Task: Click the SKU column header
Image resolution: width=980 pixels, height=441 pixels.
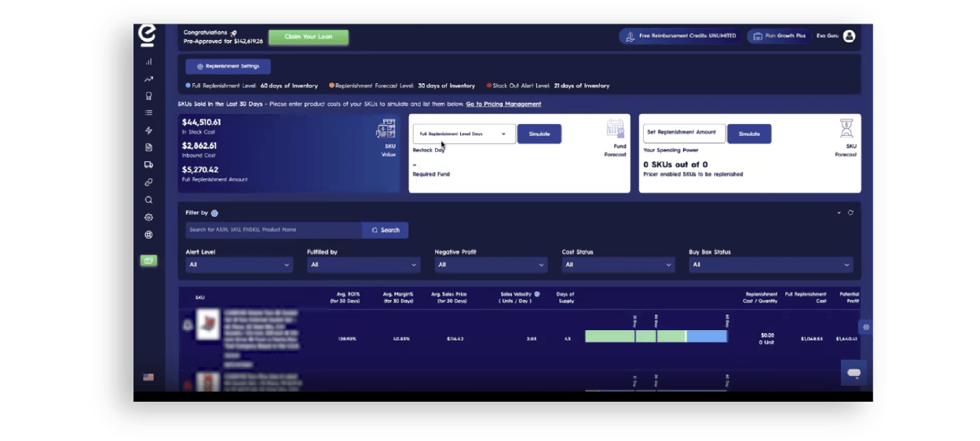Action: click(200, 298)
